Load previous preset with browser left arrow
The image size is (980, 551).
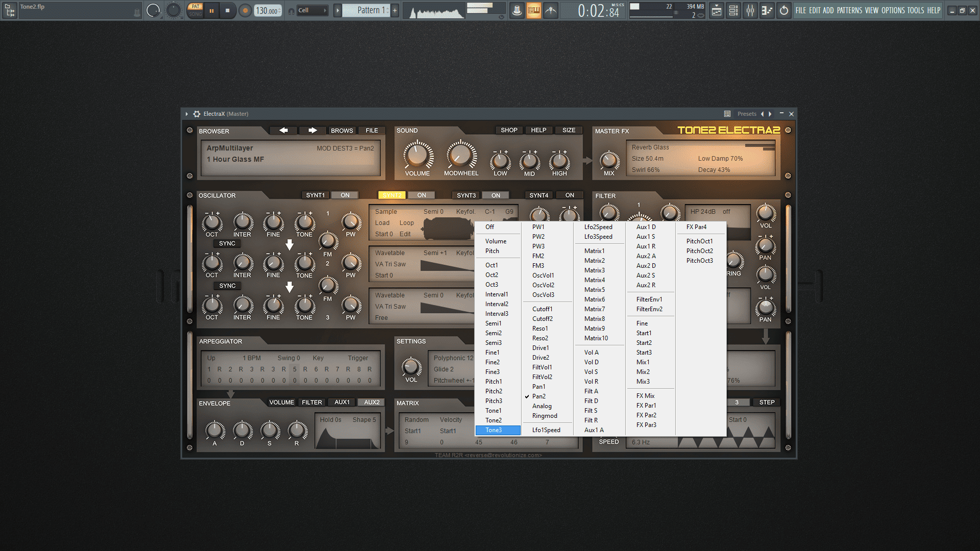coord(283,131)
